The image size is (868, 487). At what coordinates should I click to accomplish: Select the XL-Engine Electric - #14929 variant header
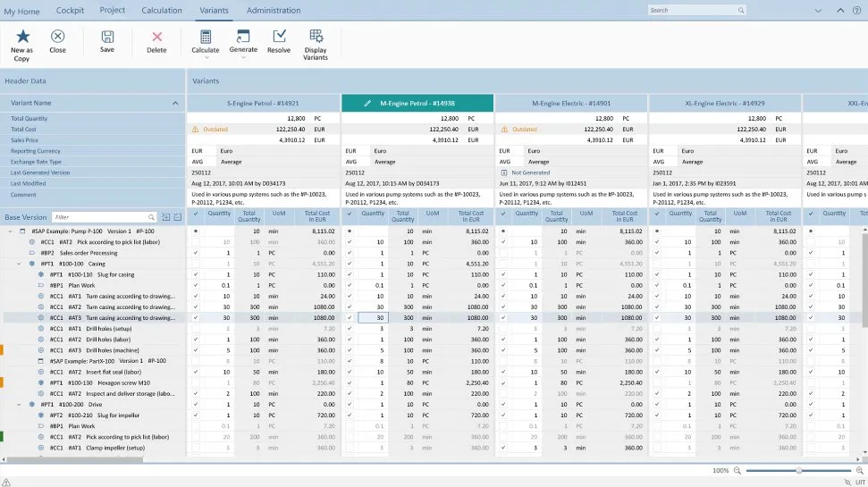[x=724, y=104]
